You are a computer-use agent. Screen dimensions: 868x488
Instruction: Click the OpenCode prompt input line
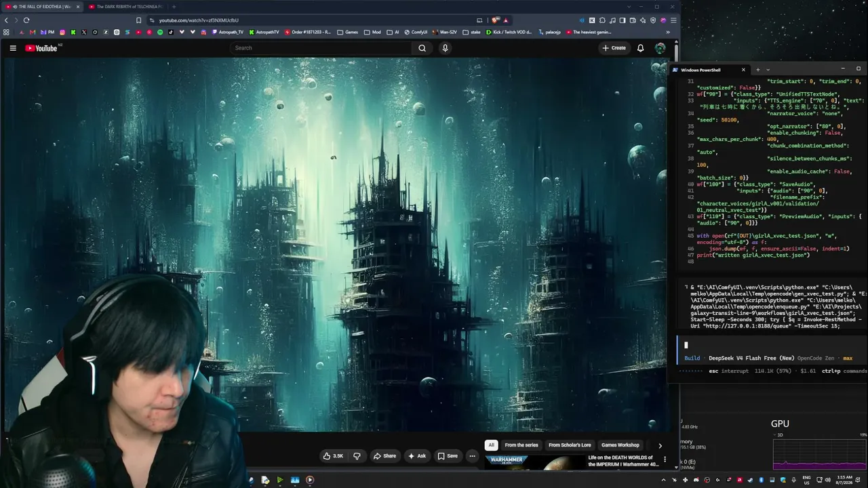coord(771,345)
